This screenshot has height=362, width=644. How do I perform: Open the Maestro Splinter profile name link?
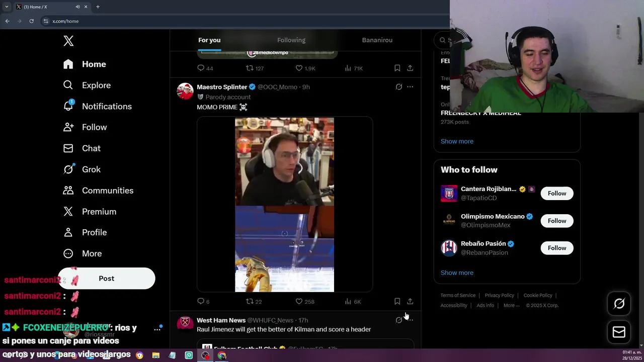[222, 87]
